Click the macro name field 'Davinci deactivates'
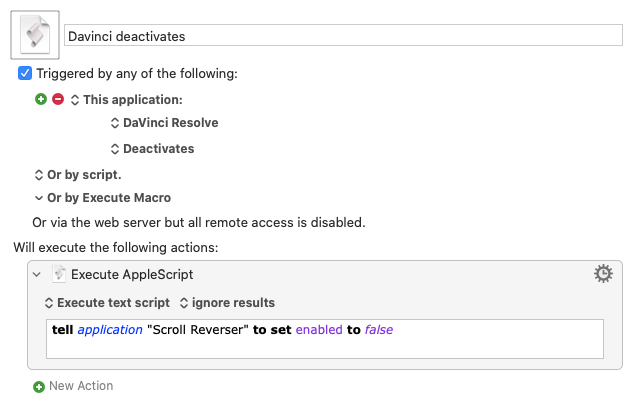The image size is (633, 403). [342, 36]
